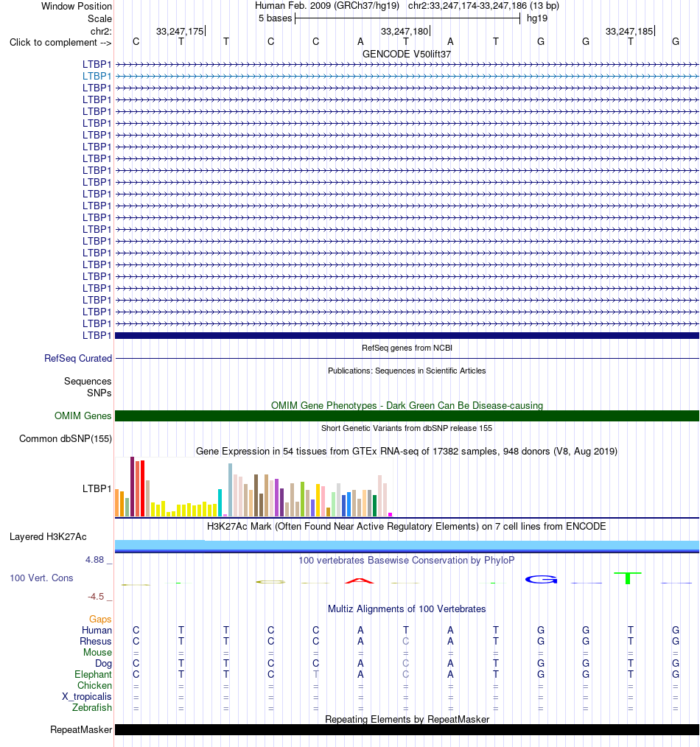Click the Human species label
The width and height of the screenshot is (700, 747).
97,631
